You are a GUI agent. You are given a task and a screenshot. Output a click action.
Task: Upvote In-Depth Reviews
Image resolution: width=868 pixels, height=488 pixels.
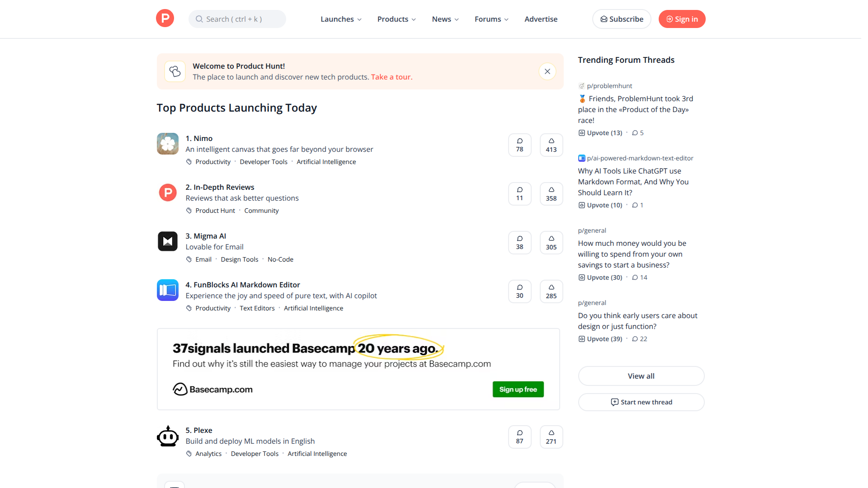coord(551,194)
